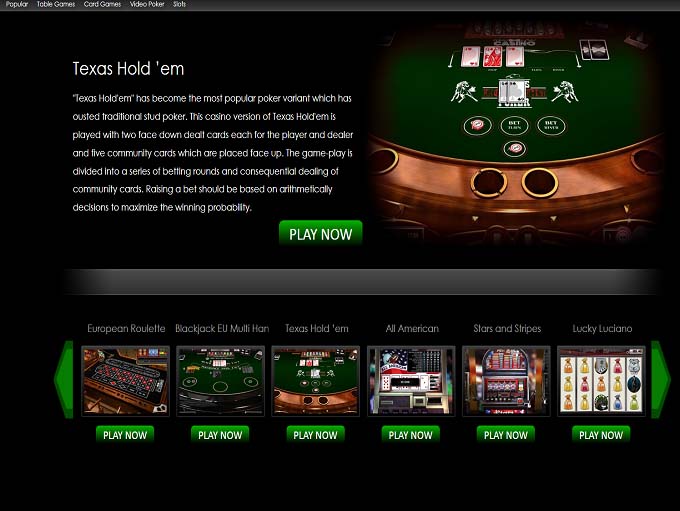This screenshot has height=511, width=680.
Task: Show previous games with left green arrow
Action: 64,380
